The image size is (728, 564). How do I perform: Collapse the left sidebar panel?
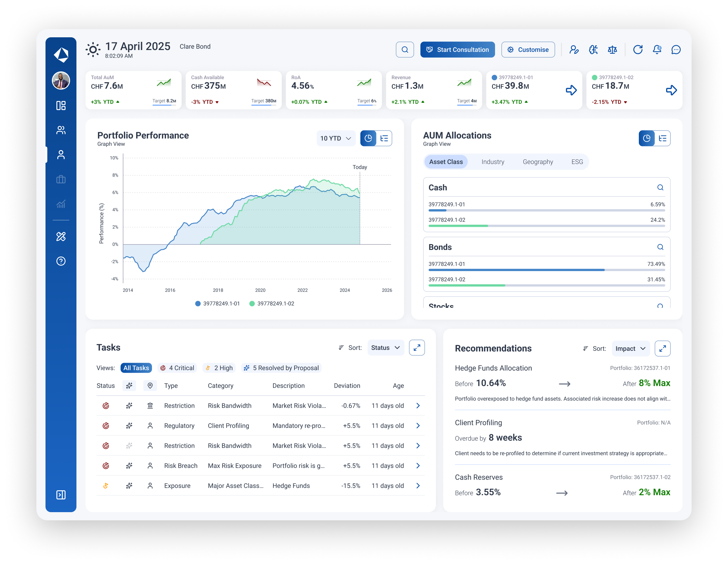(61, 495)
